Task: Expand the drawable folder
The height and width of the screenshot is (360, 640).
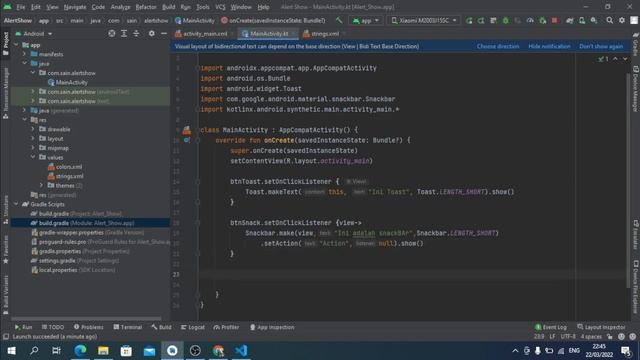Action: click(x=33, y=129)
